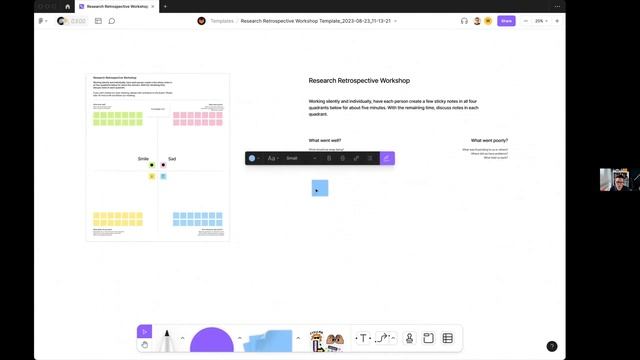Toggle strikethrough in the sticky toolbar
This screenshot has height=360, width=640.
pos(342,158)
